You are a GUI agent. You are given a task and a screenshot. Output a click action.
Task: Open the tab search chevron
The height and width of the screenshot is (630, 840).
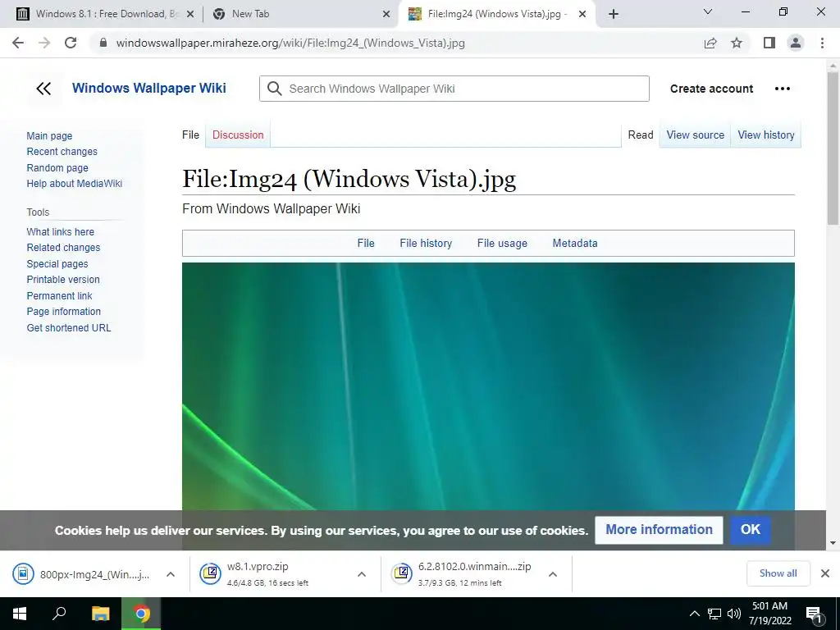708,11
